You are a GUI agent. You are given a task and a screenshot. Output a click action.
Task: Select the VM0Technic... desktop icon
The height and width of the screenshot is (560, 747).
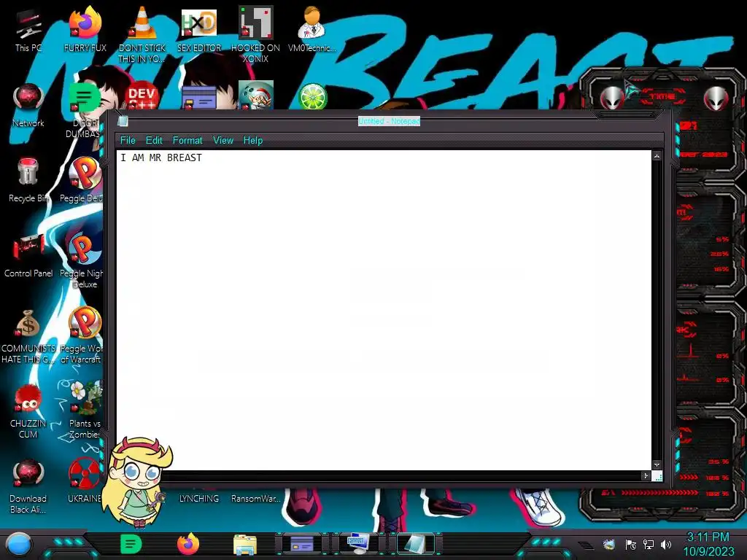coord(311,29)
